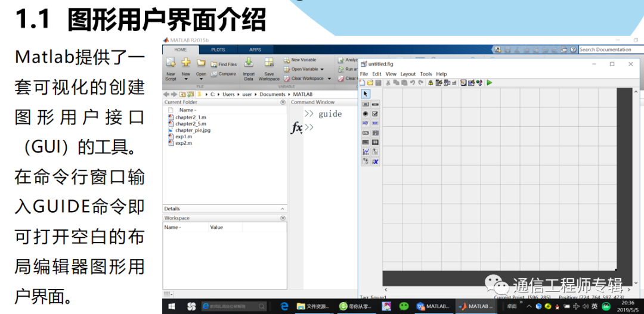Pick the Table component in palette
644x314 pixels.
coord(375,142)
